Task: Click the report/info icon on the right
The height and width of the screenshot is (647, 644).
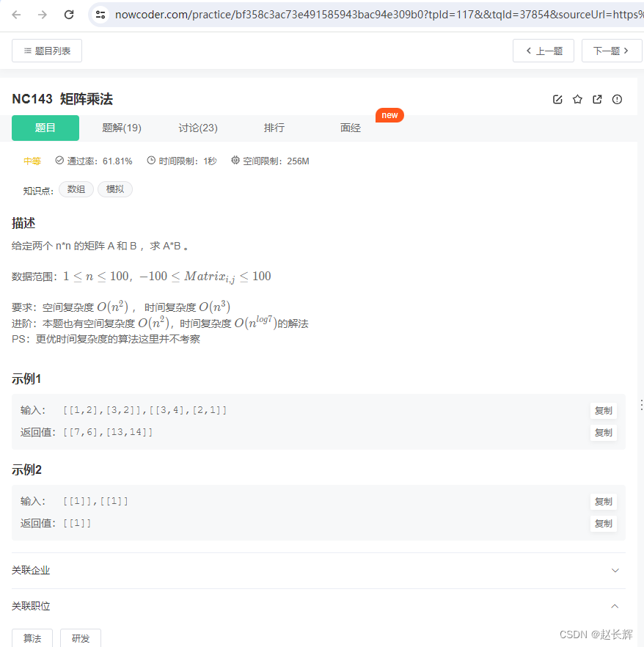Action: coord(617,99)
